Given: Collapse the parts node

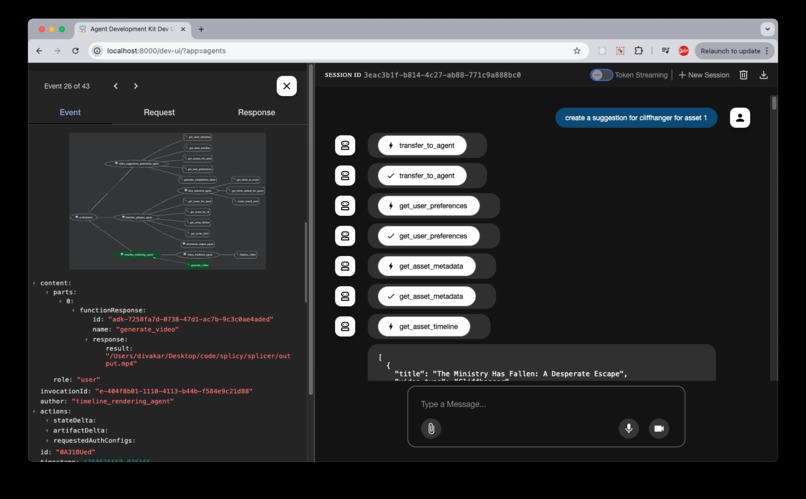Looking at the screenshot, I should (x=47, y=292).
